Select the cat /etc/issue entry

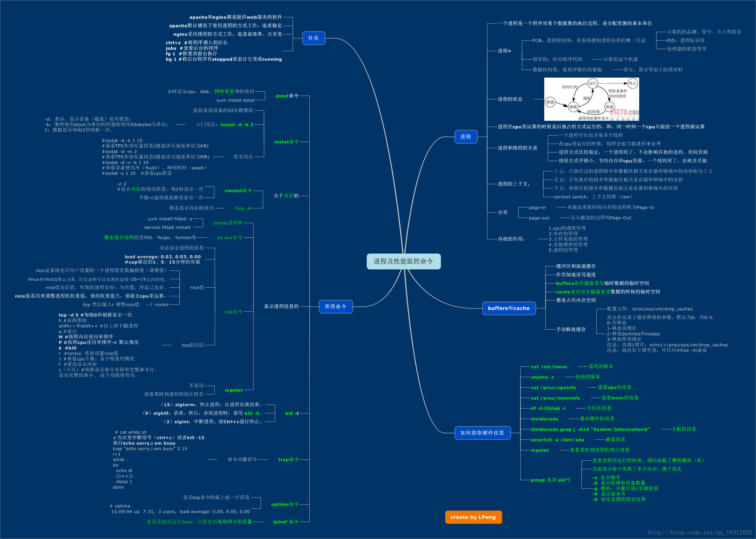[x=549, y=367]
